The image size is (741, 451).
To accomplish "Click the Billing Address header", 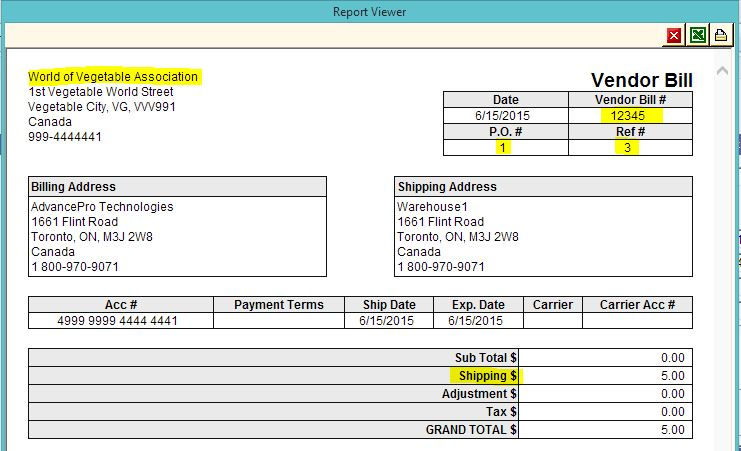I will (x=74, y=187).
